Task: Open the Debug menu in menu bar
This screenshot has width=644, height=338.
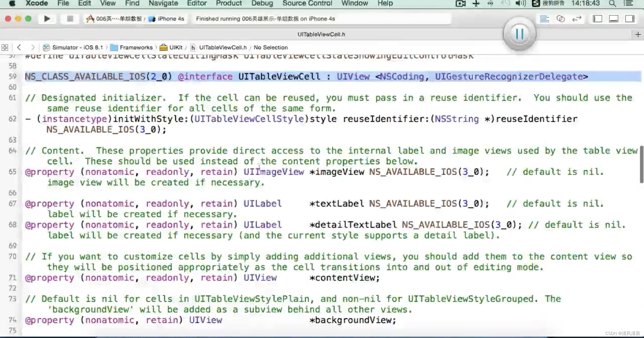Action: point(262,3)
